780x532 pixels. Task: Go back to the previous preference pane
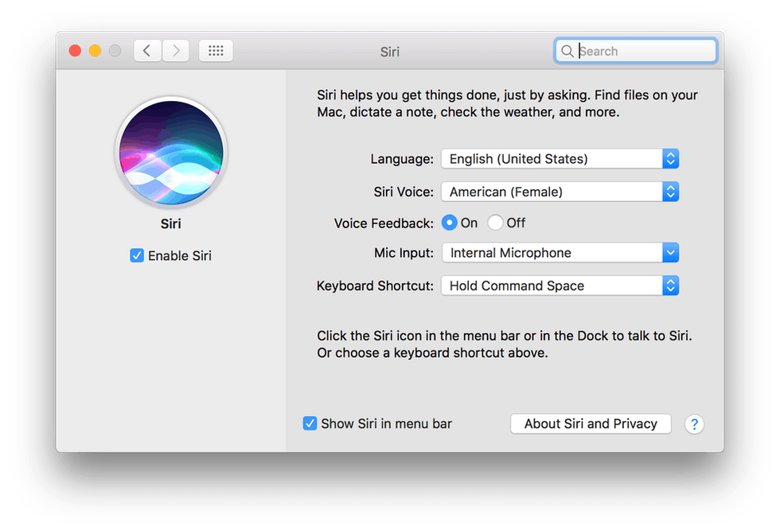[x=147, y=51]
